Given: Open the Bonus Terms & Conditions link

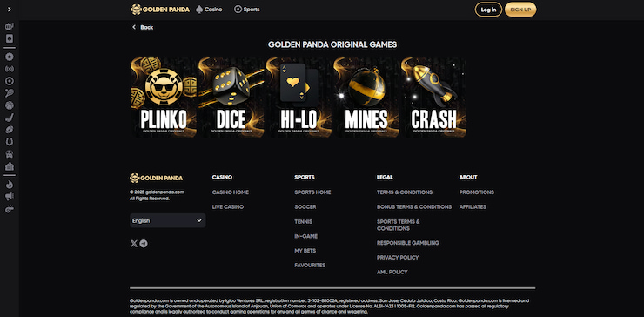Looking at the screenshot, I should coord(414,206).
